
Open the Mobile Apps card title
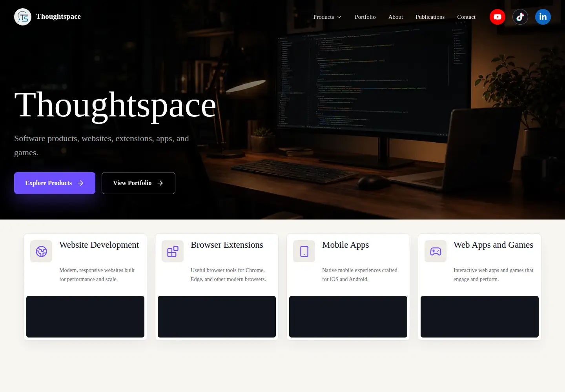click(346, 245)
